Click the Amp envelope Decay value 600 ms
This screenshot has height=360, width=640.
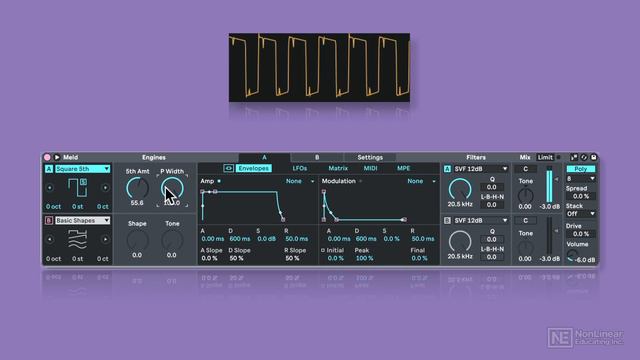pyautogui.click(x=240, y=238)
